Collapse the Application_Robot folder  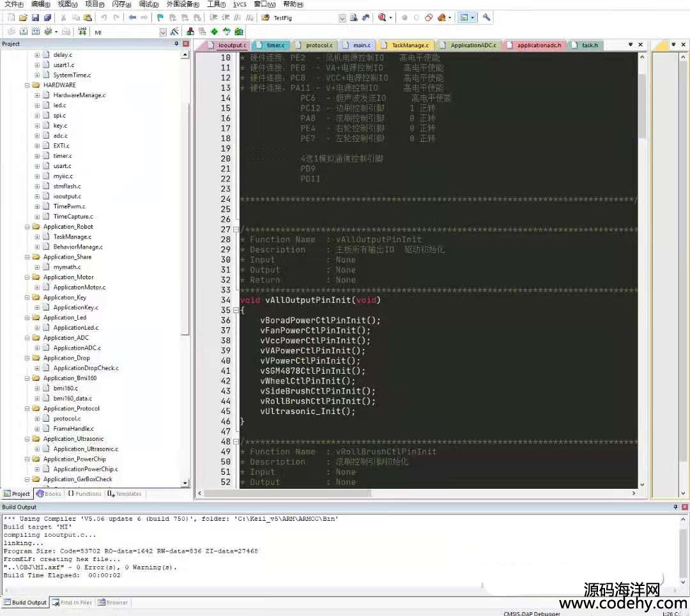tap(27, 227)
